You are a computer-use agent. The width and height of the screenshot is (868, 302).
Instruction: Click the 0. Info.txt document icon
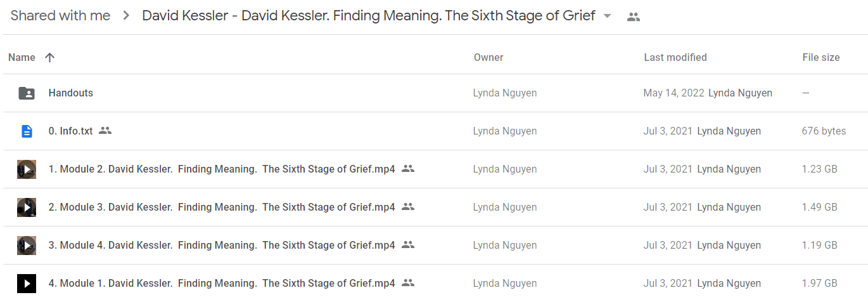(x=27, y=131)
